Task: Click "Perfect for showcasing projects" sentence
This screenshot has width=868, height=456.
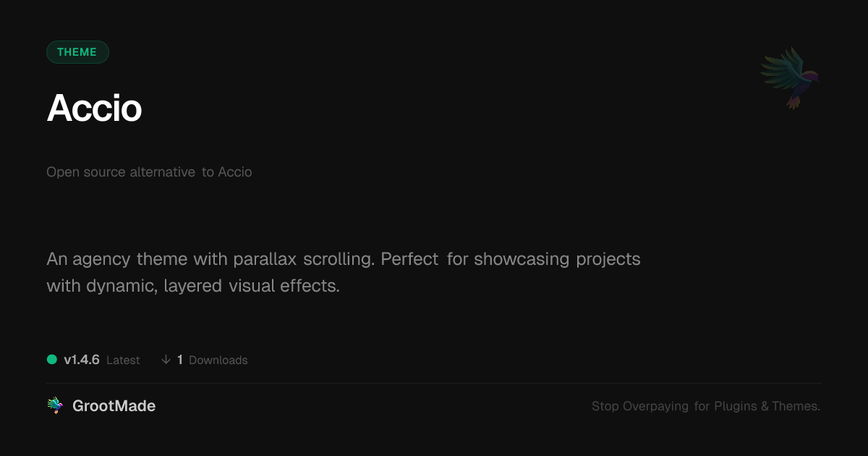Action: click(x=511, y=259)
